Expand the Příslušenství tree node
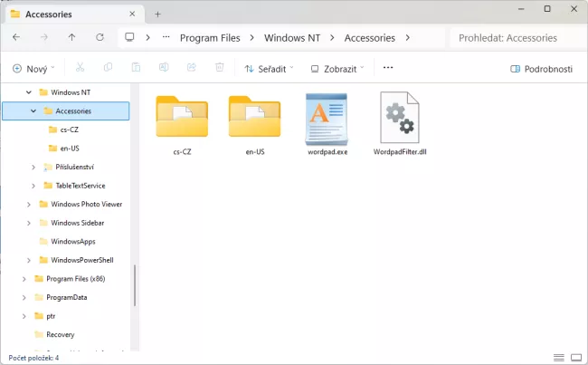Viewport: 588px width, 365px height. coord(33,168)
